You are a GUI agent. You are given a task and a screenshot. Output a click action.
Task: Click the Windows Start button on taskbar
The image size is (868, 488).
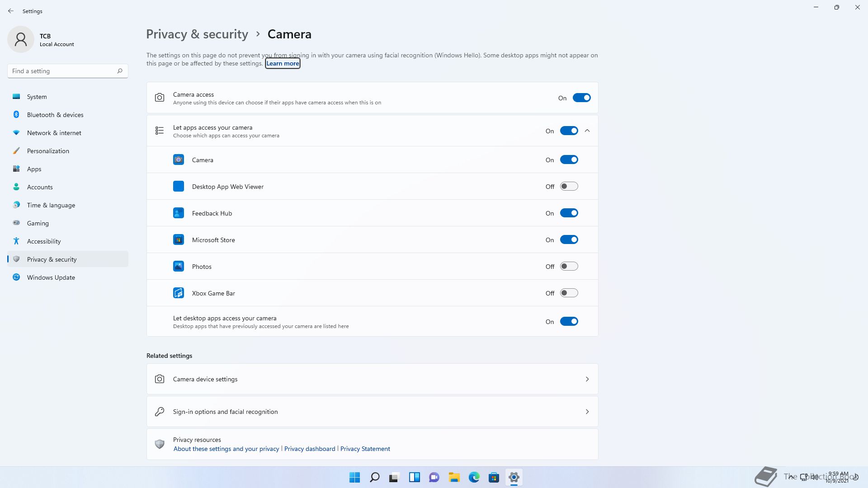pos(354,477)
